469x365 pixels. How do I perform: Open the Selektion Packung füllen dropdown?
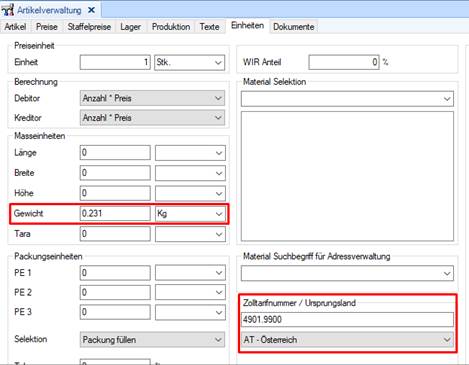[152, 340]
